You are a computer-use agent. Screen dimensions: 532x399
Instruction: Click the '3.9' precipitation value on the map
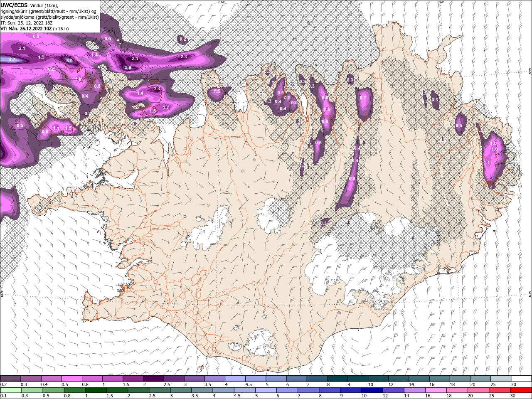pos(69,61)
